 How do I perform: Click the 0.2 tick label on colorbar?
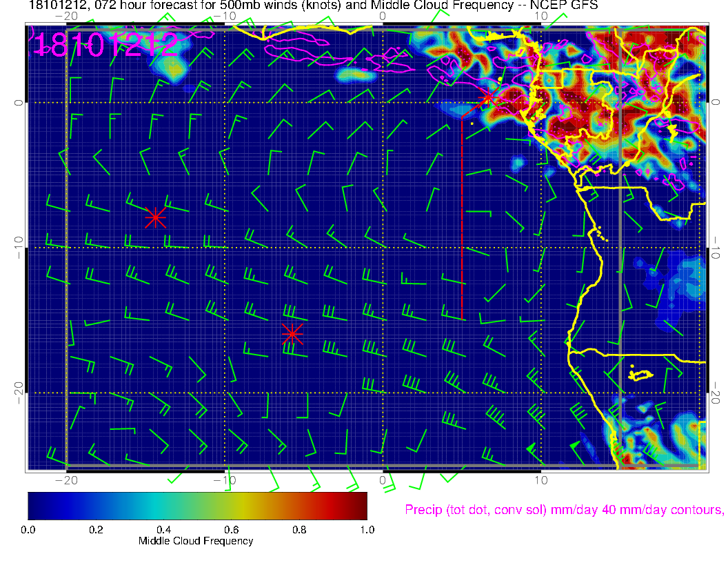tap(96, 530)
